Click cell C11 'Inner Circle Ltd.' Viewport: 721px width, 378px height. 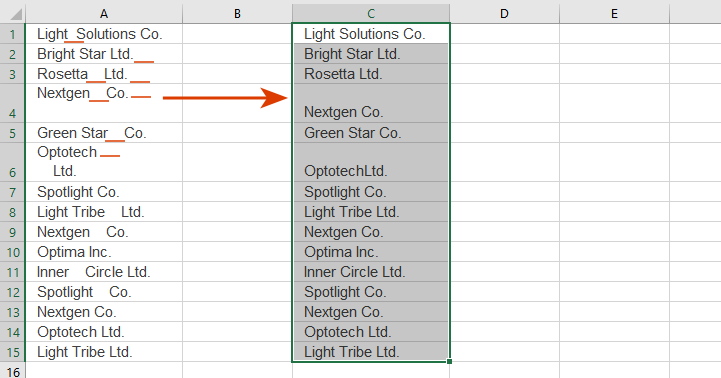pyautogui.click(x=371, y=272)
